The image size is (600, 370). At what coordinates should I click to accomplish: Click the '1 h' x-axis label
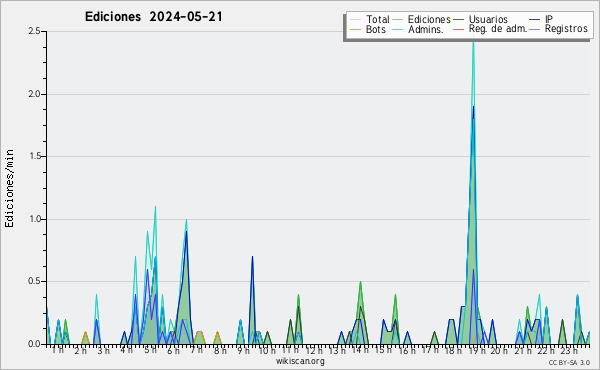coord(58,350)
